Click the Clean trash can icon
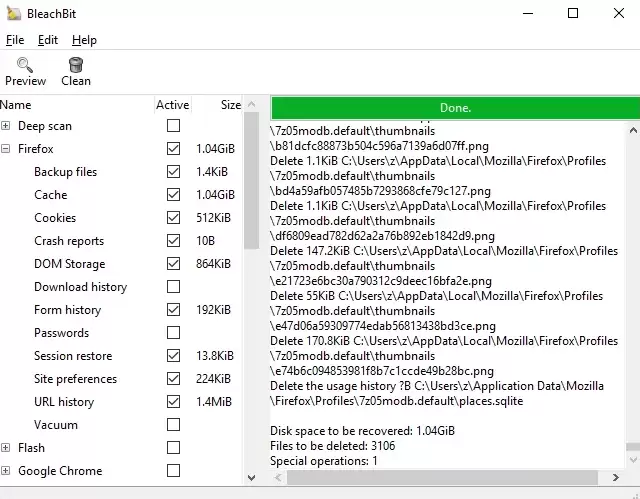 point(76,65)
